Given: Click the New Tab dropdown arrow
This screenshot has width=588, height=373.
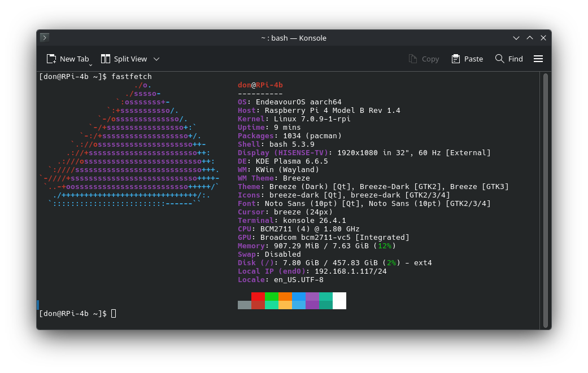Looking at the screenshot, I should pyautogui.click(x=90, y=65).
